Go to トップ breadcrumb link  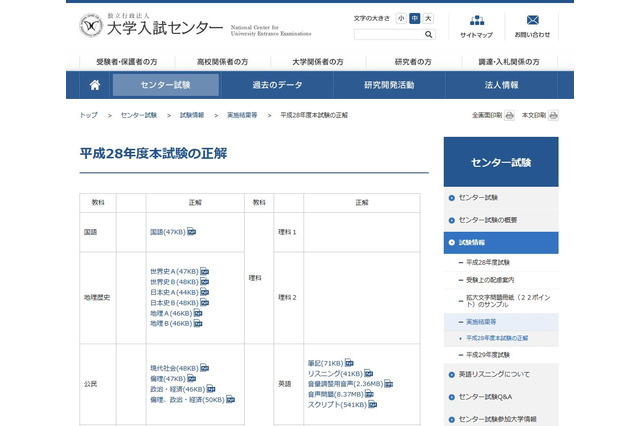pyautogui.click(x=89, y=115)
